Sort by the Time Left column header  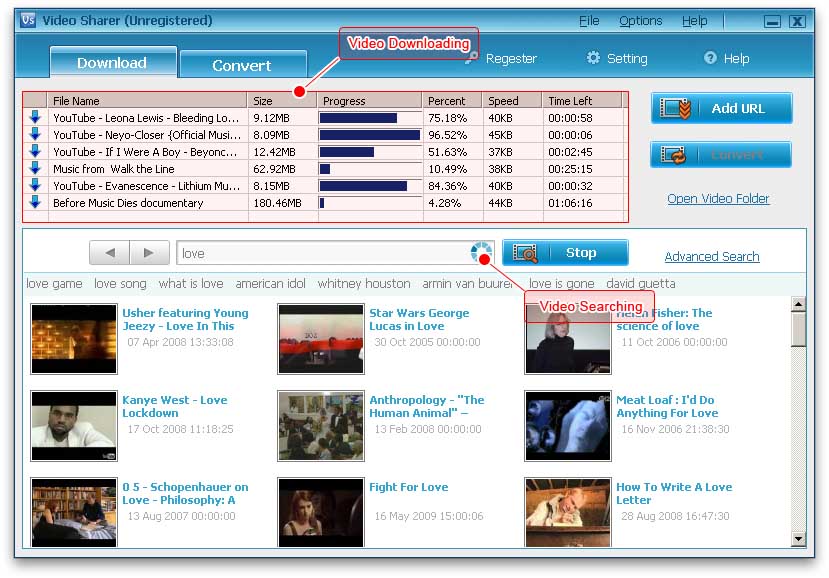(582, 100)
